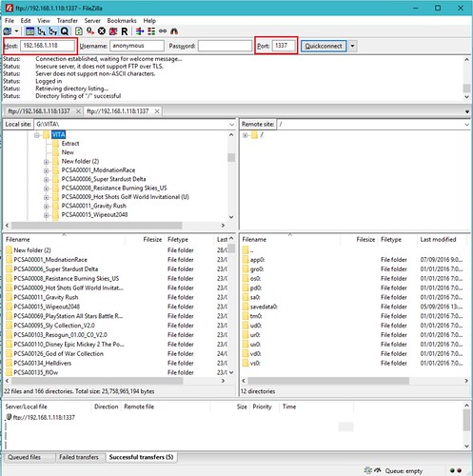This screenshot has height=476, width=473.
Task: Switch to the Queued files tab
Action: click(24, 457)
